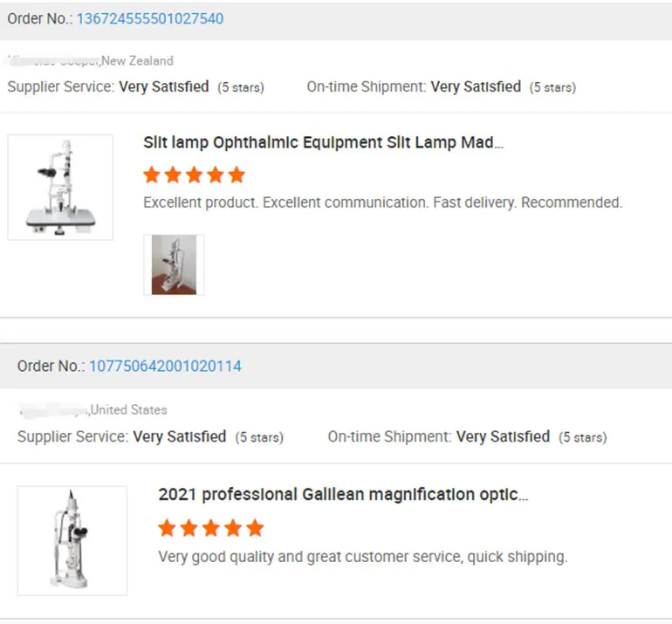Click fourth star of Galilean product rating
Screen dimensions: 672x624
(x=232, y=528)
